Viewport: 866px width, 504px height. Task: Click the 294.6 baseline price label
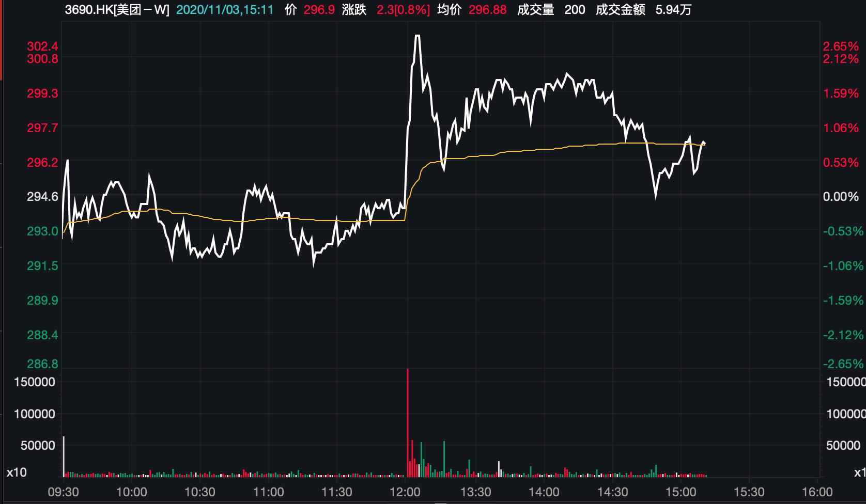[x=42, y=196]
